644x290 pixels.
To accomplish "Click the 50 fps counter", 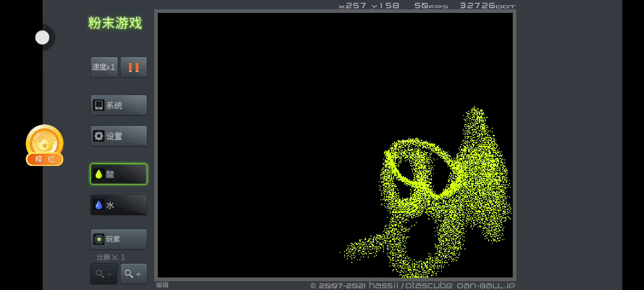I will click(431, 6).
